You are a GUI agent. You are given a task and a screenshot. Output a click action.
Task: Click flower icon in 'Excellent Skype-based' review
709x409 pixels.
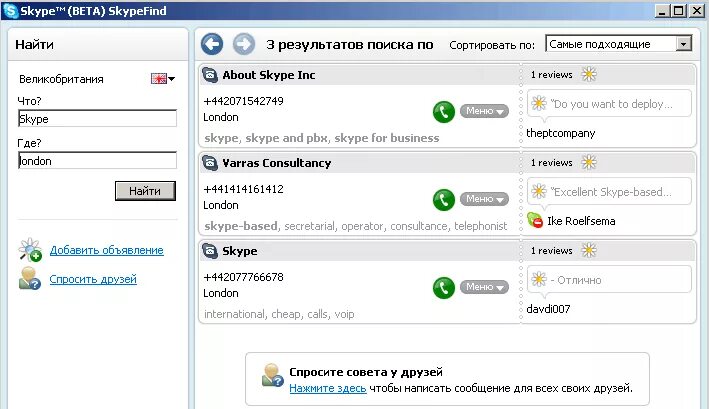[539, 192]
